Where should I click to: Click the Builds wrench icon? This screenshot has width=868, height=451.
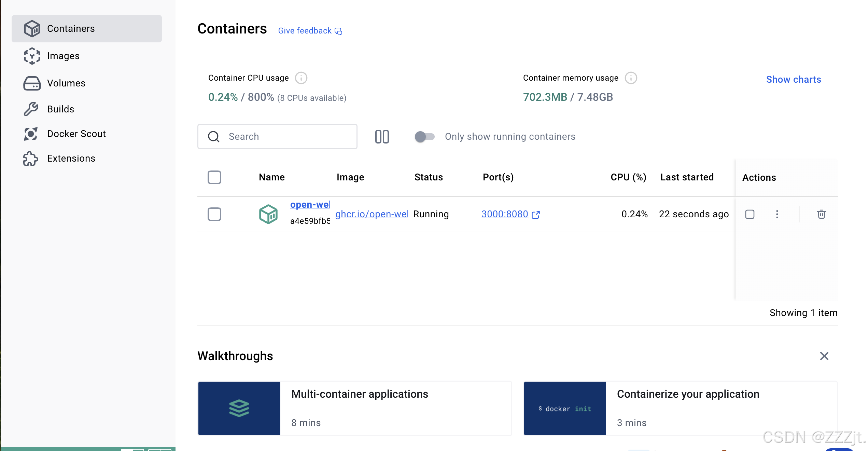[31, 109]
